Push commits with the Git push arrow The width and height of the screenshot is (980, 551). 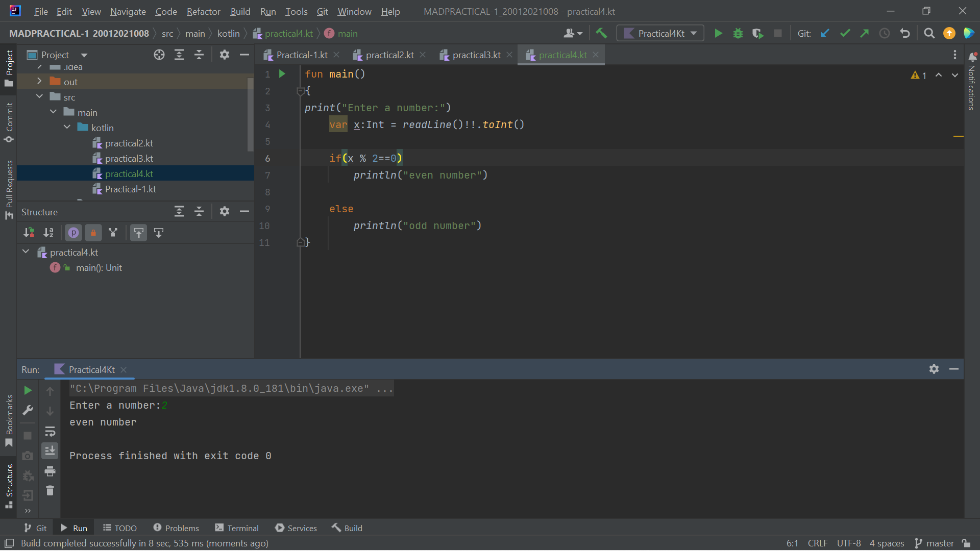click(865, 34)
